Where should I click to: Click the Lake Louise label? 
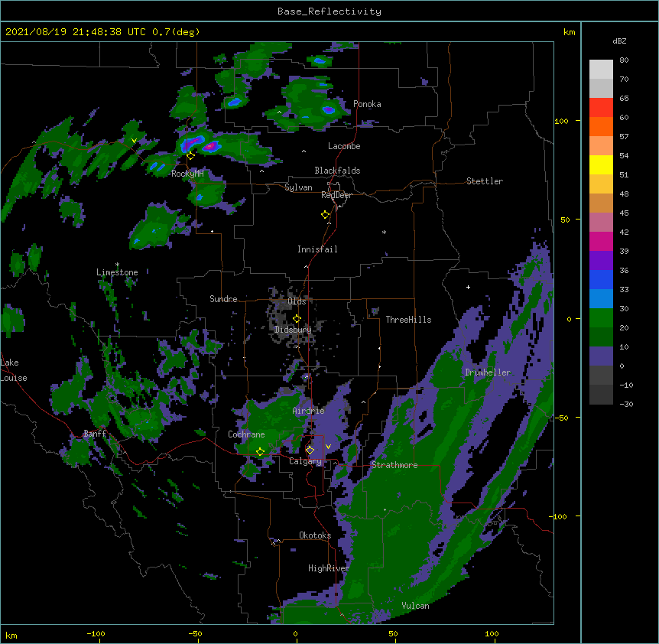[14, 370]
